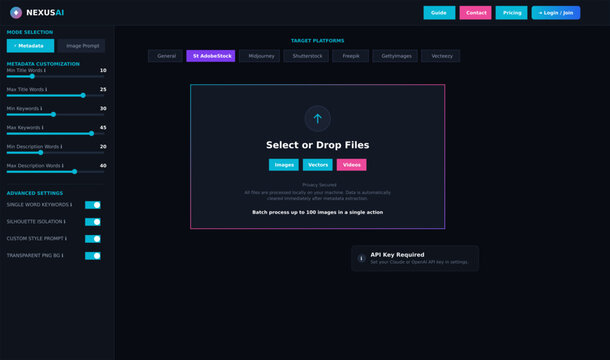Select the Vecteezy platform
The height and width of the screenshot is (360, 610).
(441, 56)
